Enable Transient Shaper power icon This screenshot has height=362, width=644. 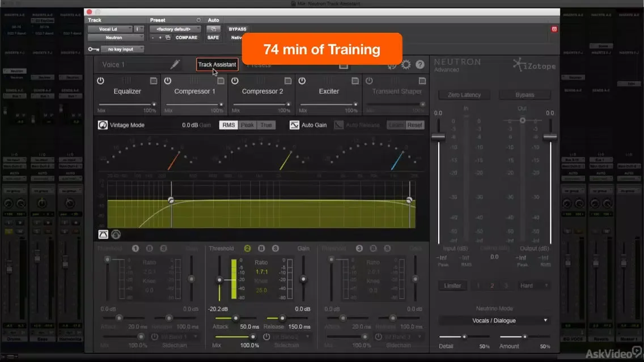click(369, 81)
